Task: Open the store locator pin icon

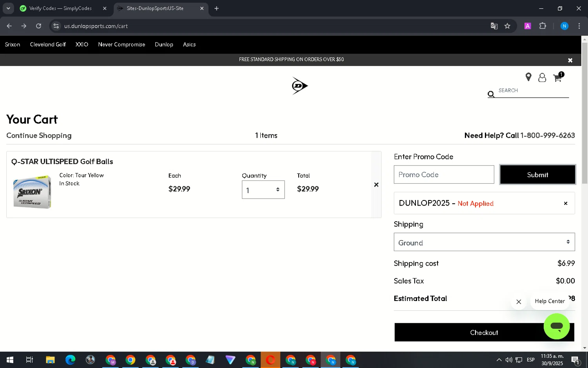Action: pyautogui.click(x=528, y=77)
